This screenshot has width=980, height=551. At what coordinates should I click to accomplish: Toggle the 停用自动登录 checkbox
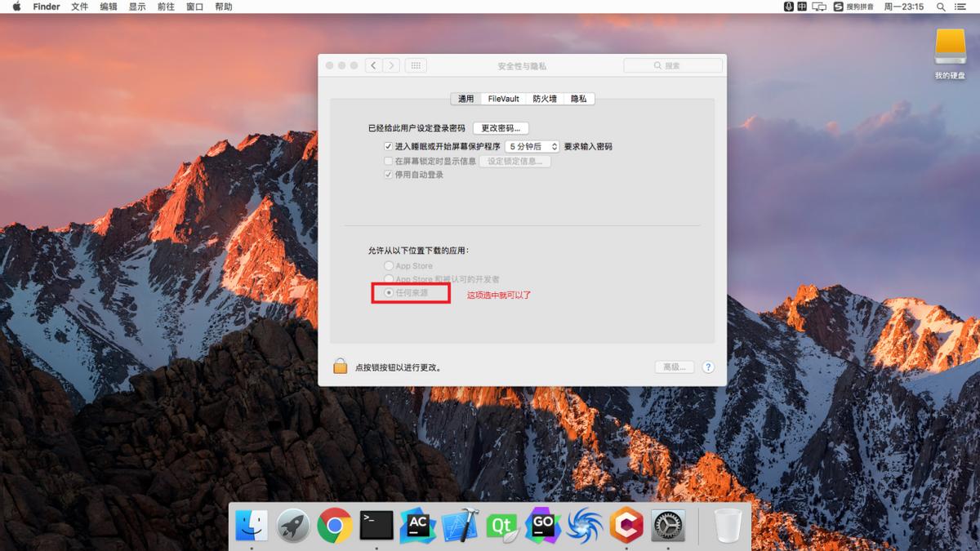pos(390,174)
